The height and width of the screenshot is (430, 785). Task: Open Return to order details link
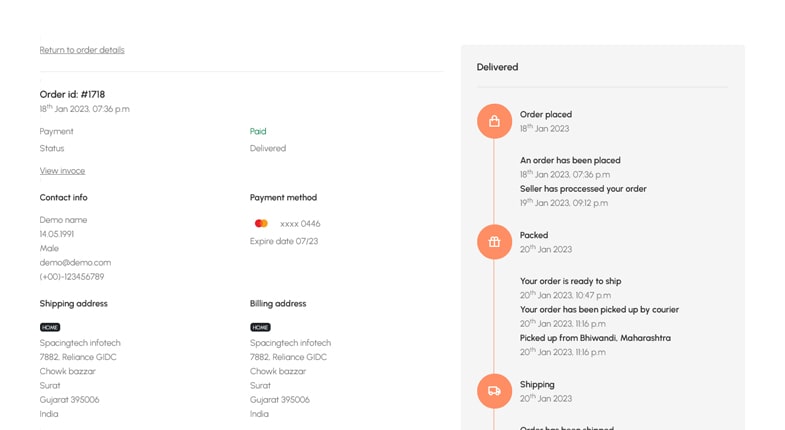click(82, 50)
